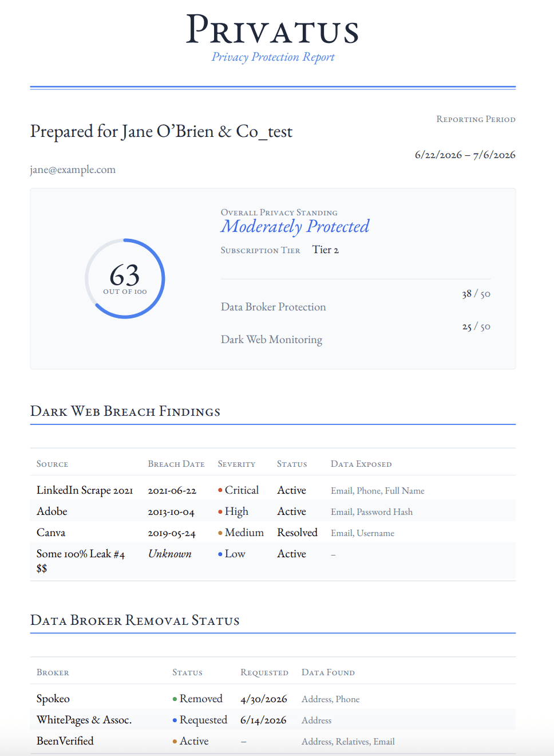The image size is (554, 756).
Task: Click the orange Medium severity dot
Action: click(x=220, y=533)
